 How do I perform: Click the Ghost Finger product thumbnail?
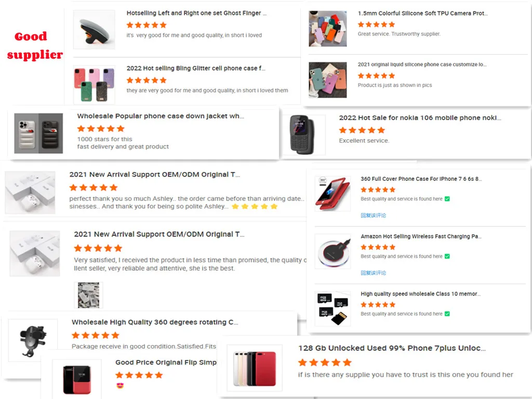click(x=94, y=30)
